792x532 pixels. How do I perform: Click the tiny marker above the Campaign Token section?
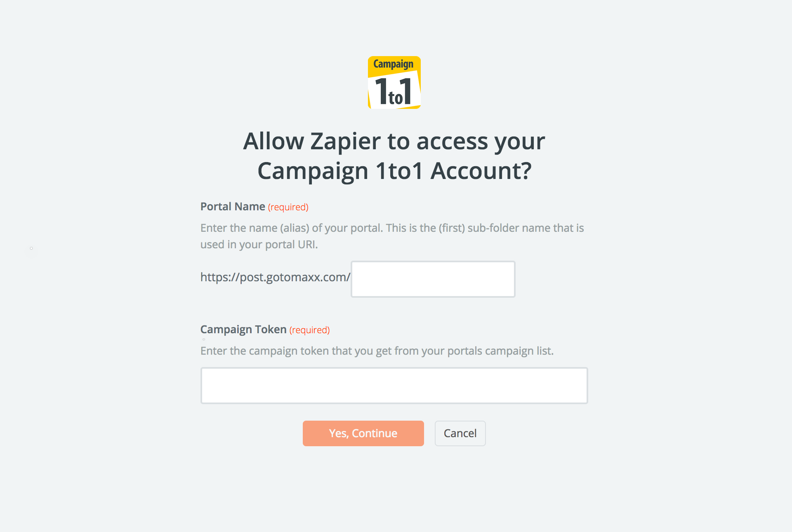coord(203,339)
